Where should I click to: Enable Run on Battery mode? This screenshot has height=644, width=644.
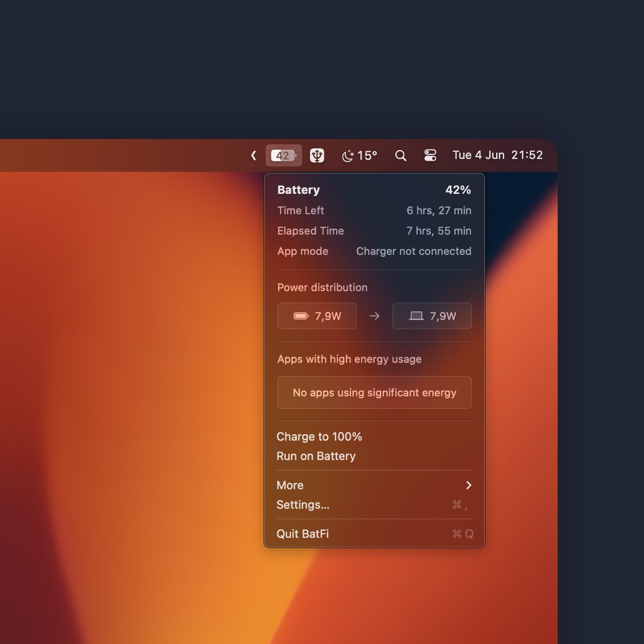(316, 456)
